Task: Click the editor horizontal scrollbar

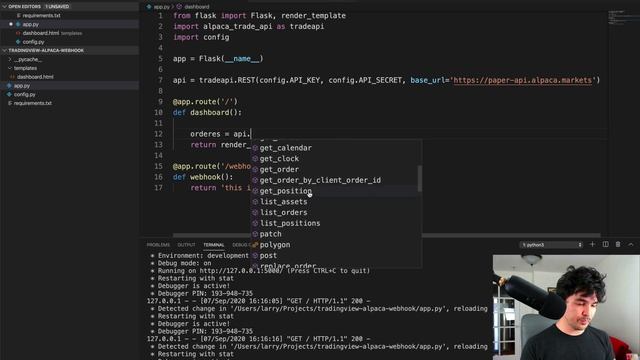Action: pyautogui.click(x=386, y=235)
